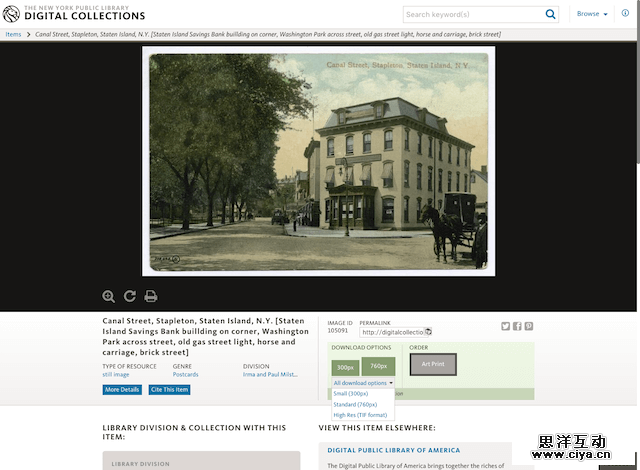Copy permalink using the clipboard icon
This screenshot has width=640, height=470.
point(428,331)
